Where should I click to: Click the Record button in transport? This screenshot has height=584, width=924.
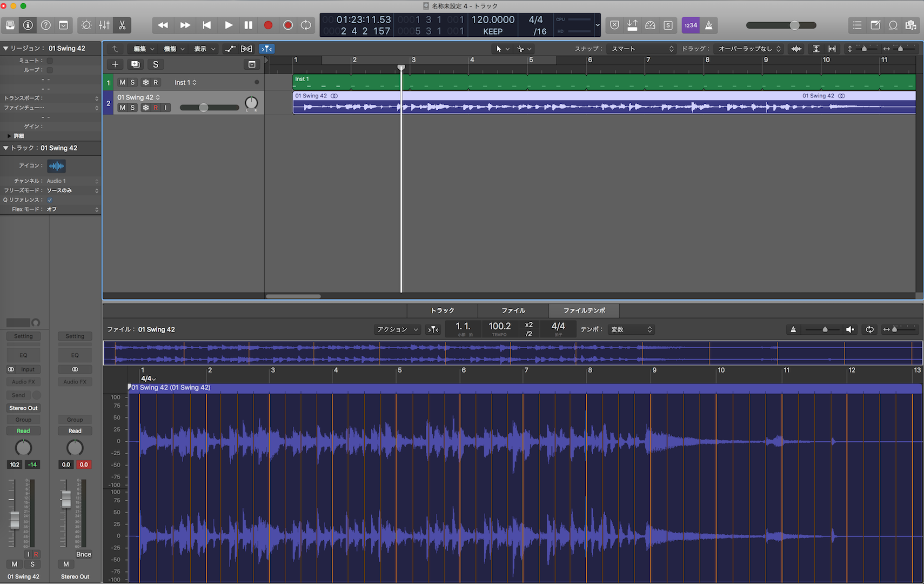(268, 25)
